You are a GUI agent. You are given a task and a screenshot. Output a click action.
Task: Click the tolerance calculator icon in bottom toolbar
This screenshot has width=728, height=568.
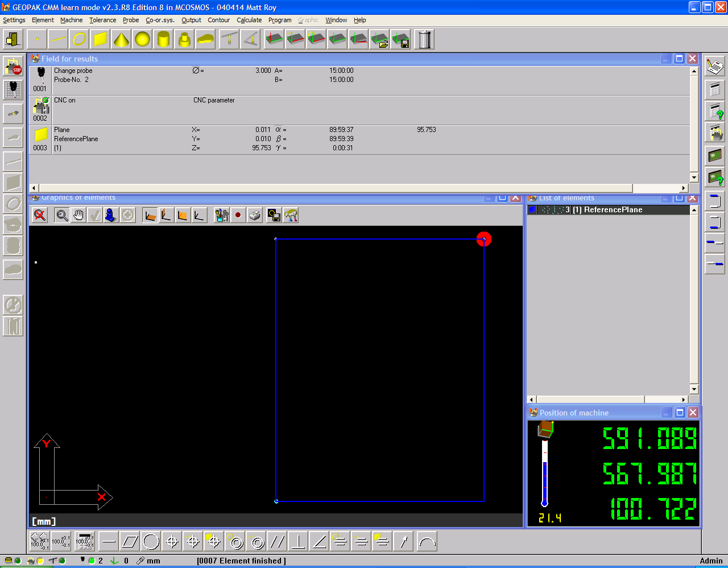[85, 541]
